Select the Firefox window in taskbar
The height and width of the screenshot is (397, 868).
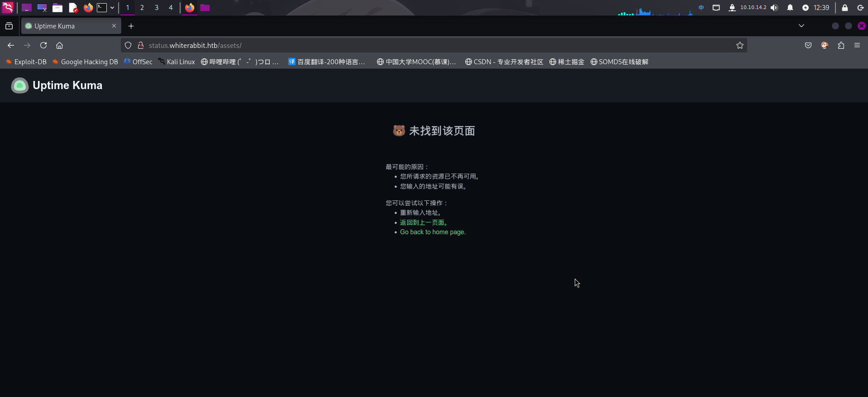pyautogui.click(x=190, y=8)
